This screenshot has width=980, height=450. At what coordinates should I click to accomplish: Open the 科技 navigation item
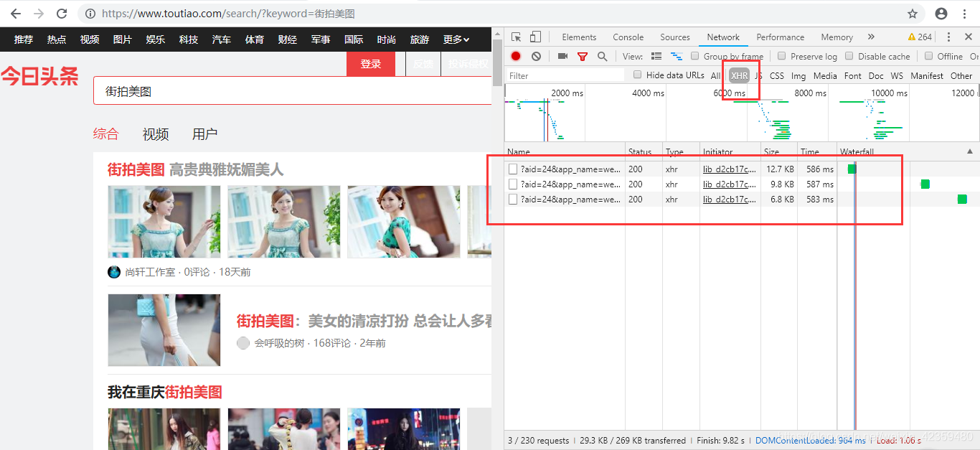pos(189,39)
